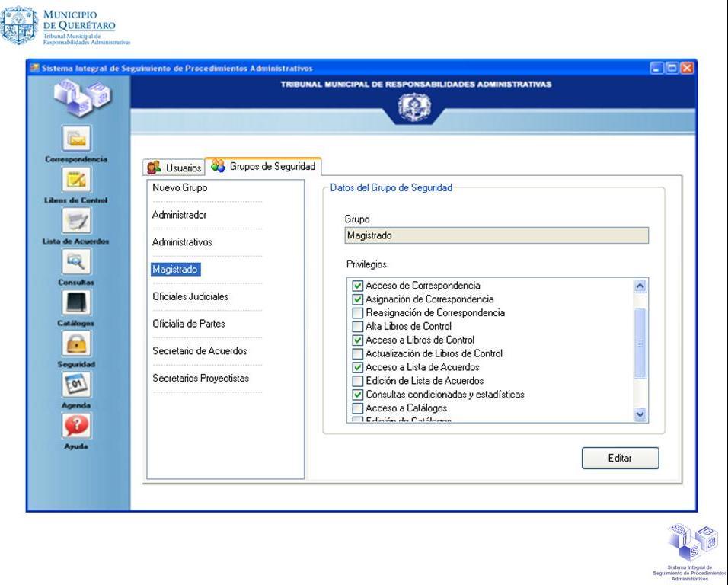Image resolution: width=728 pixels, height=585 pixels.
Task: Select the Administrativos group
Action: (182, 242)
